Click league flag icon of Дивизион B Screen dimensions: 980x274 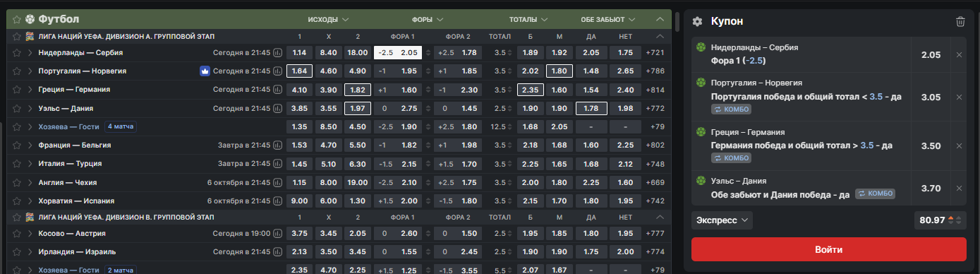coord(29,217)
